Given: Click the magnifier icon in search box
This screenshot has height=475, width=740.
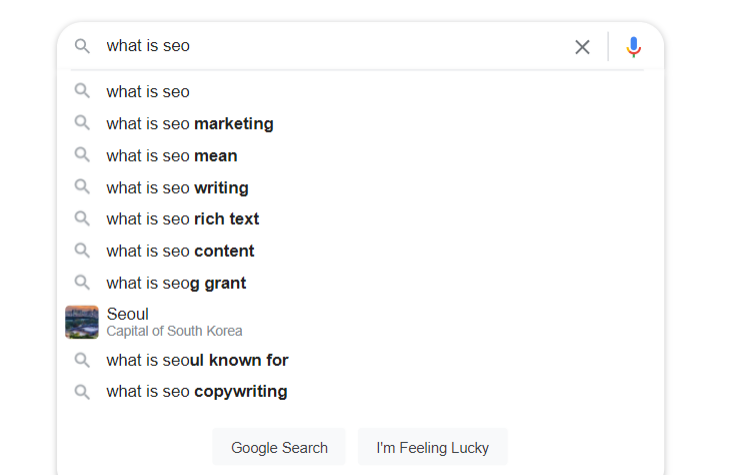Looking at the screenshot, I should [x=82, y=46].
